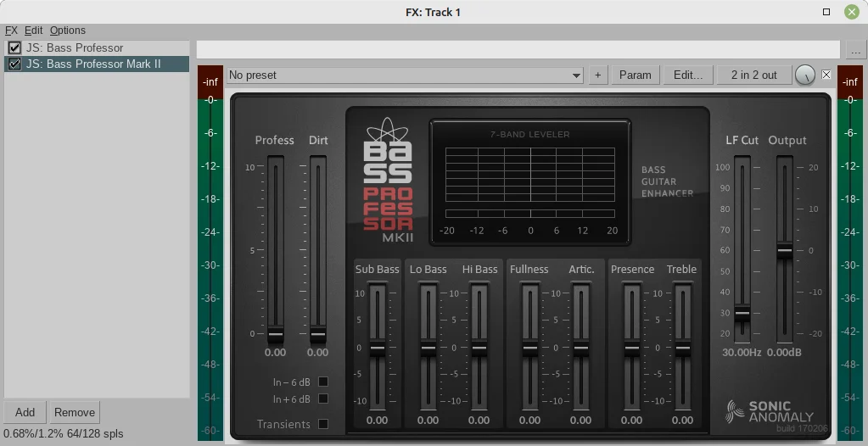The height and width of the screenshot is (446, 868).
Task: Click the Dirt slider handle
Action: 317,334
